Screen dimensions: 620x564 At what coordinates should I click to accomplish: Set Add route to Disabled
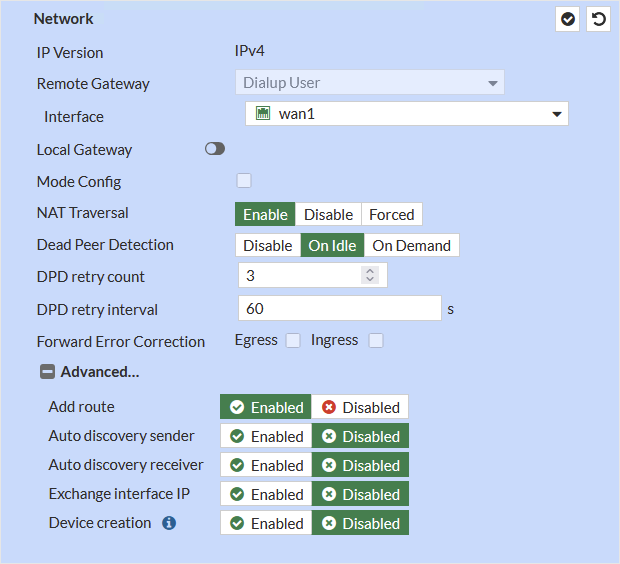tap(360, 408)
